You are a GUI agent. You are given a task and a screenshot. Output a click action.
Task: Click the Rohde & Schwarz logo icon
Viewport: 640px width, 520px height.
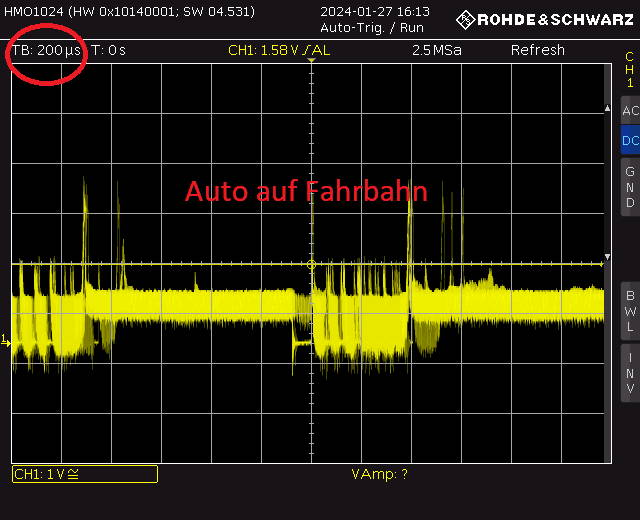tap(465, 20)
